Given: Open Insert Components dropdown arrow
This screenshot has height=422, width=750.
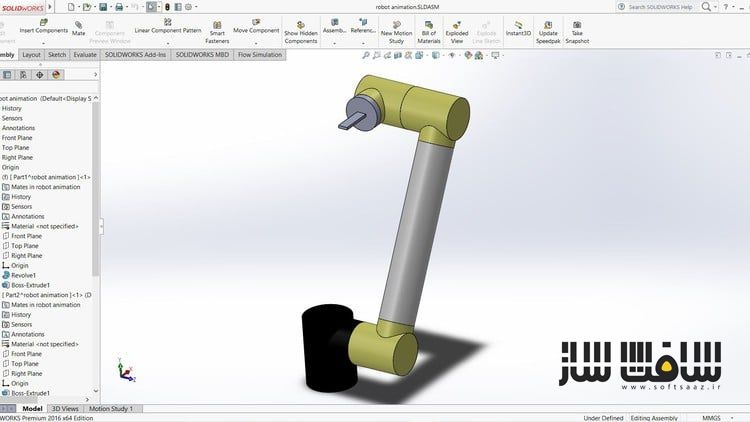Looking at the screenshot, I should tap(44, 44).
